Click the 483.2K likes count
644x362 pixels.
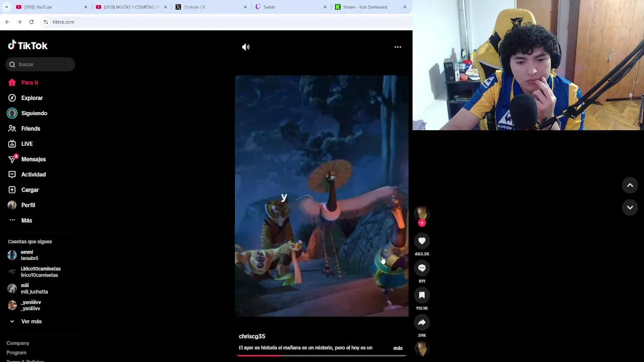pos(422,254)
